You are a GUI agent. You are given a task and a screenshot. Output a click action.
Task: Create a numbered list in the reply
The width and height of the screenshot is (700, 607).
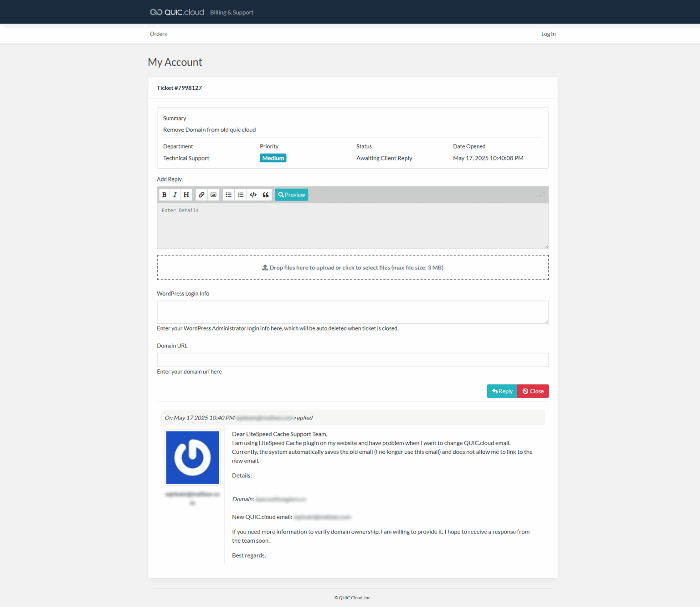241,195
